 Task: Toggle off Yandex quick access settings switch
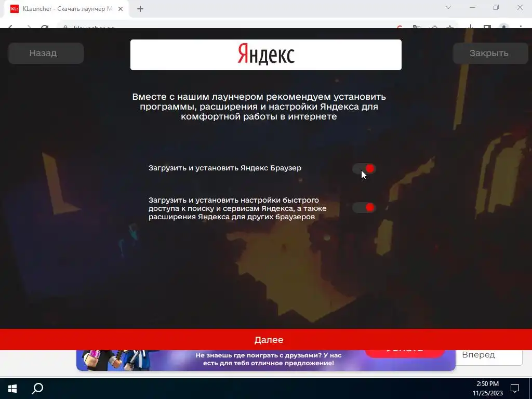(364, 207)
